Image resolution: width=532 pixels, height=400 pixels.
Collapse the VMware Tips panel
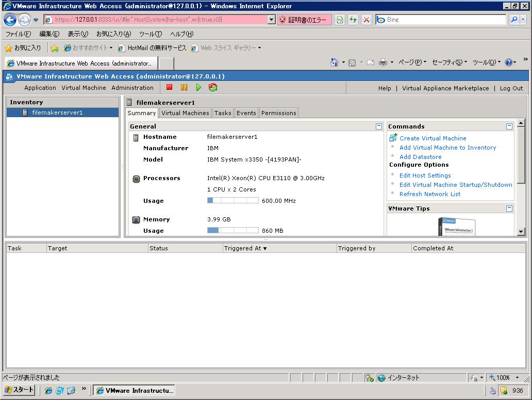(509, 209)
